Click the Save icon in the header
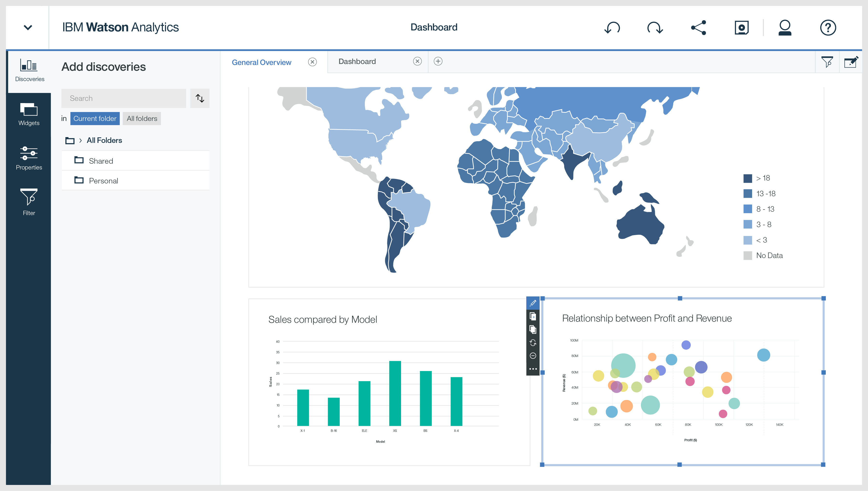This screenshot has width=868, height=491. click(741, 27)
